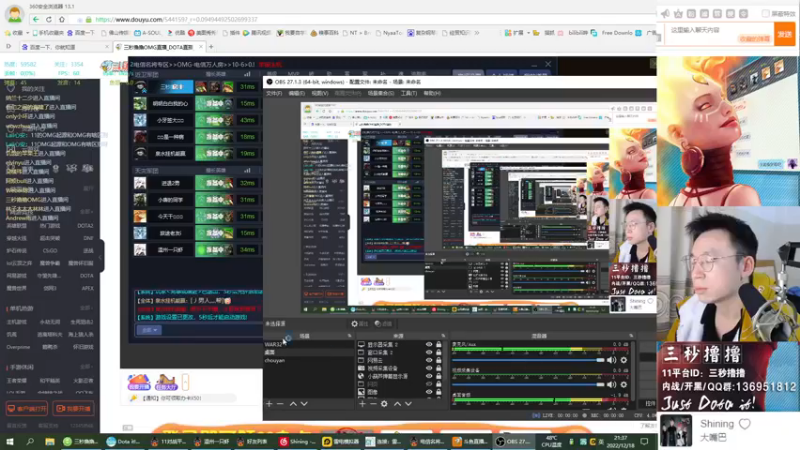Move the OBS scene down
Image resolution: width=800 pixels, height=450 pixels.
[304, 404]
